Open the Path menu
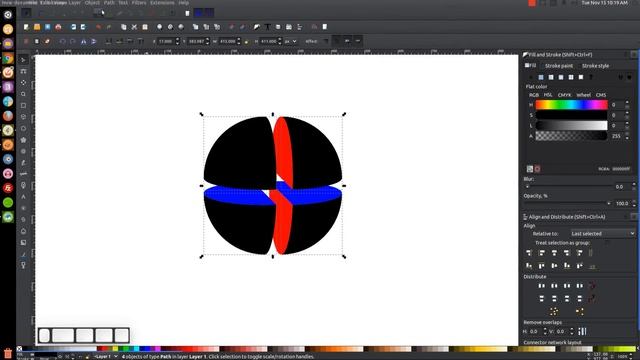The image size is (640, 360). pos(109,2)
